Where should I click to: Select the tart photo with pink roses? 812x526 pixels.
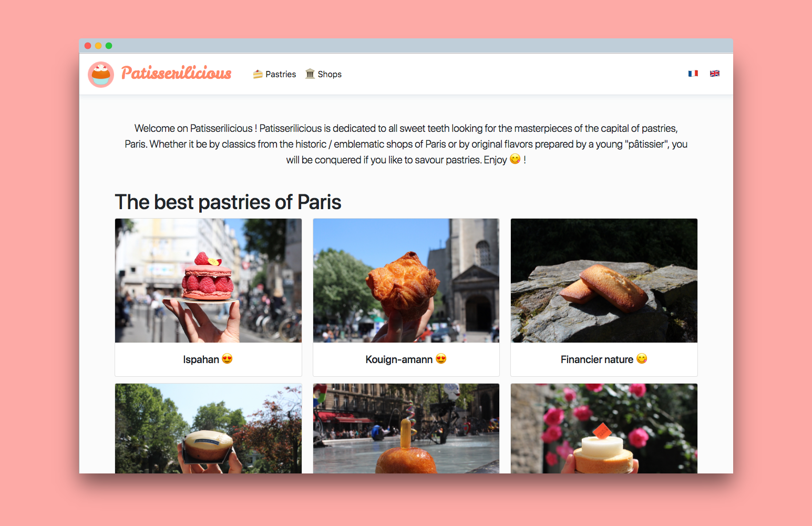604,428
